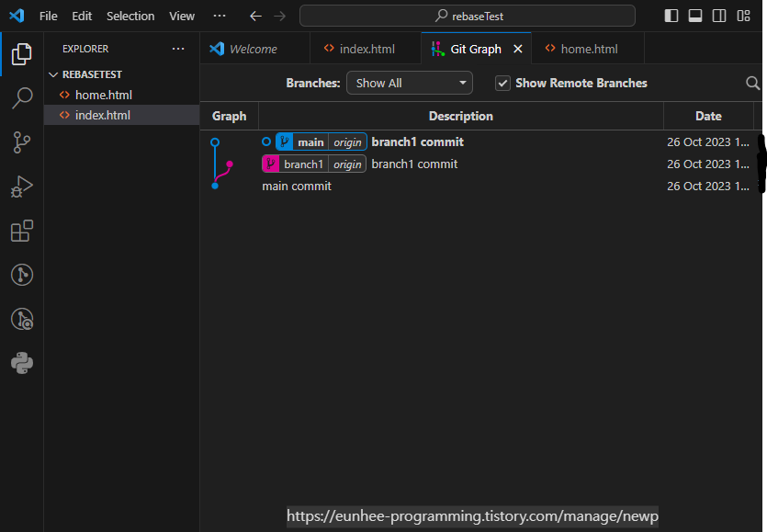
Task: Open index.html in the Explorer
Action: [122, 115]
